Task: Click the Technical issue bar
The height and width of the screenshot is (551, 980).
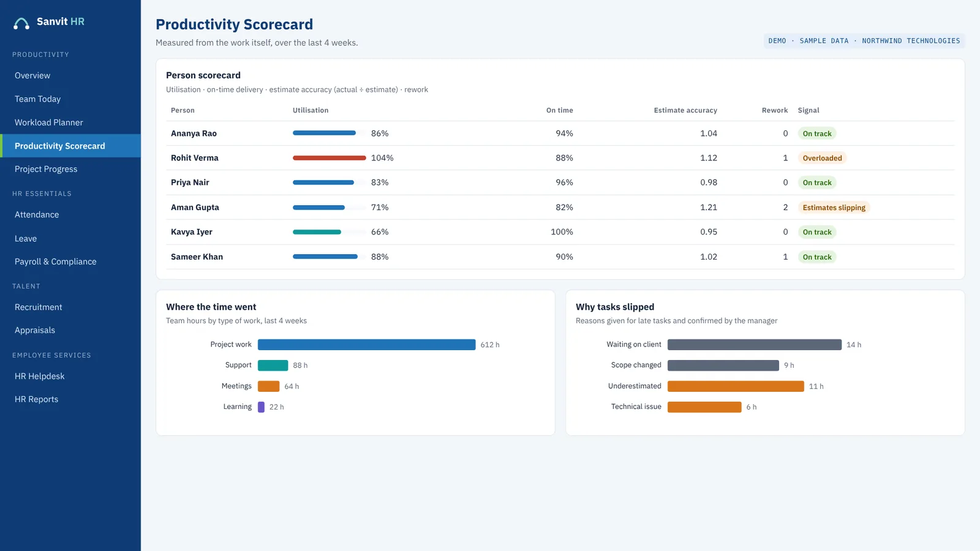Action: click(704, 407)
